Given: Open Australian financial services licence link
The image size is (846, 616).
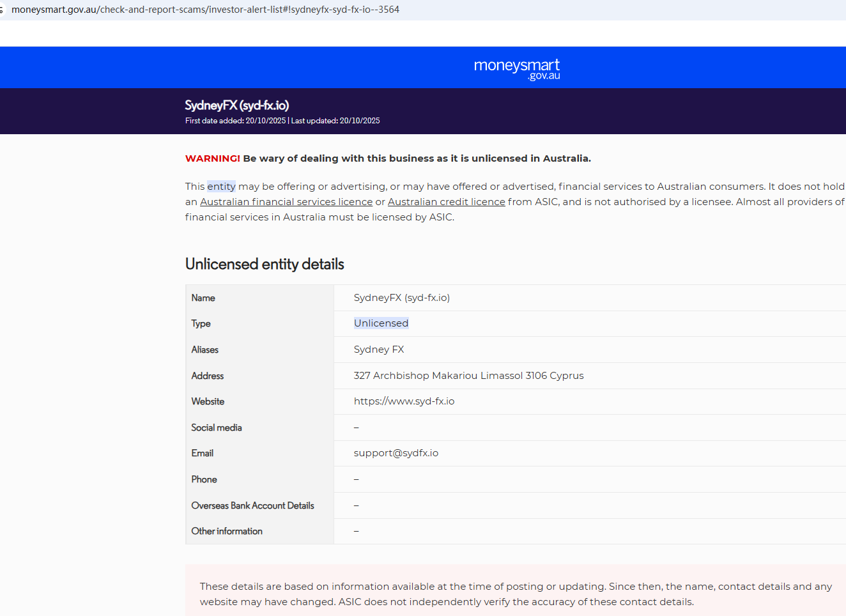Looking at the screenshot, I should 286,202.
